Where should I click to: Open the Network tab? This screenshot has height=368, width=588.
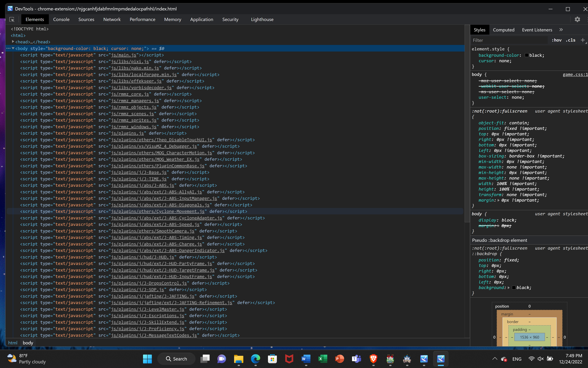(x=112, y=19)
